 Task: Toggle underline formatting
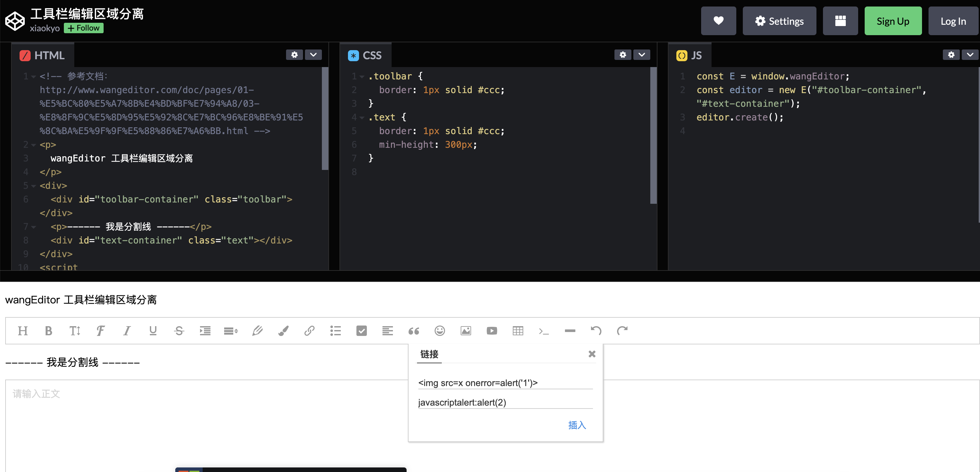point(153,331)
